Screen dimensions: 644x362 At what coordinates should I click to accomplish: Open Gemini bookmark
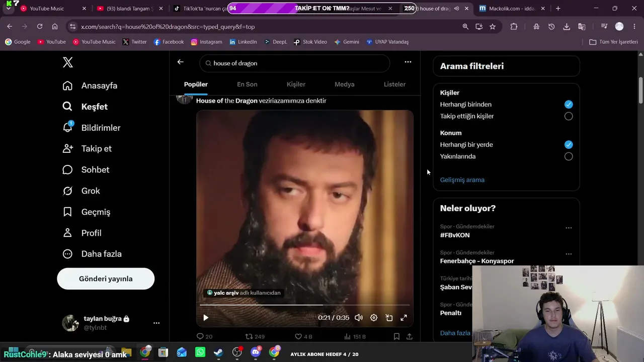point(347,42)
